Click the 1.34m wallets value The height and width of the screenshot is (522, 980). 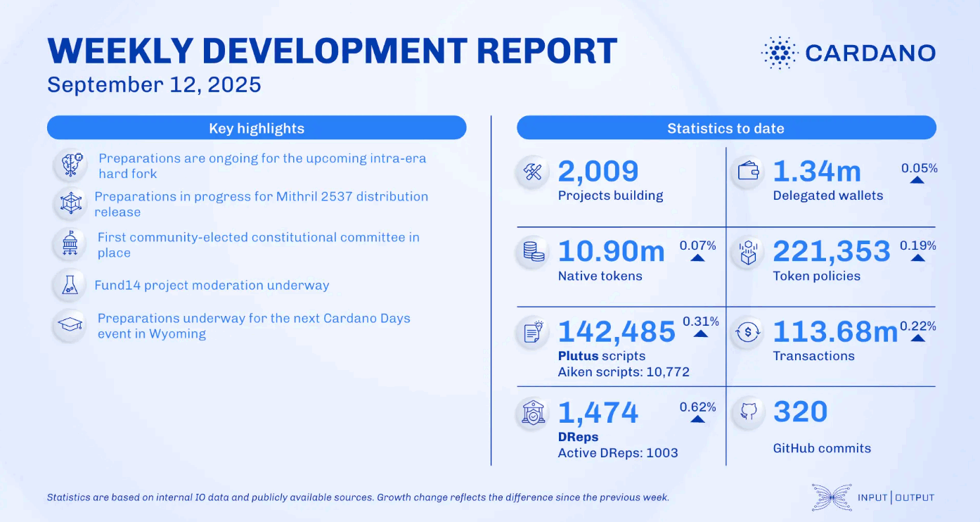click(x=817, y=172)
